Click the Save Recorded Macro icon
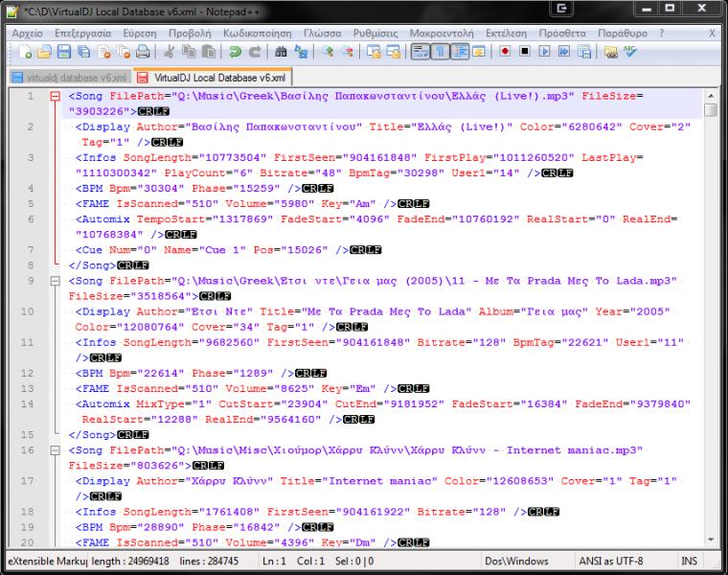This screenshot has height=575, width=728. (x=584, y=52)
